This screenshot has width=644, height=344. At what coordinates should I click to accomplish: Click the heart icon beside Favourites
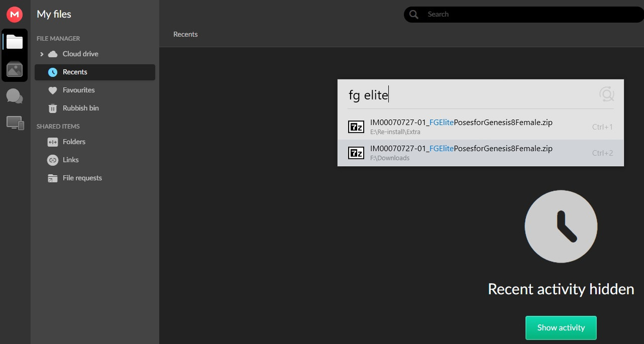[x=53, y=91]
